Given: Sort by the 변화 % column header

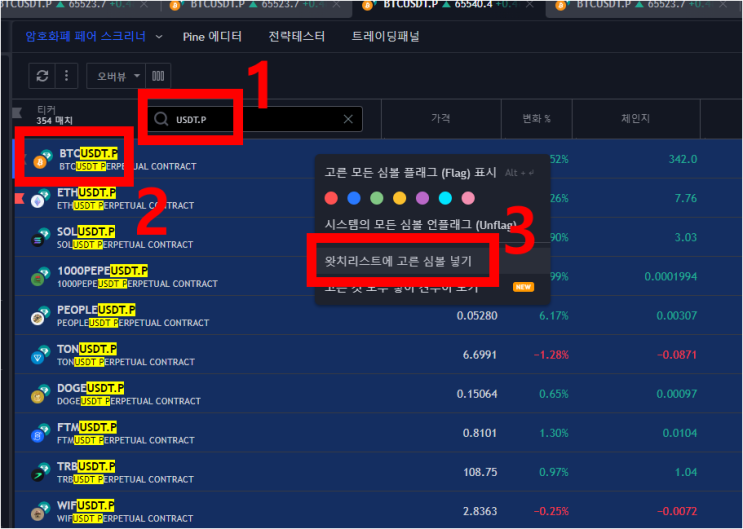Looking at the screenshot, I should click(x=537, y=119).
